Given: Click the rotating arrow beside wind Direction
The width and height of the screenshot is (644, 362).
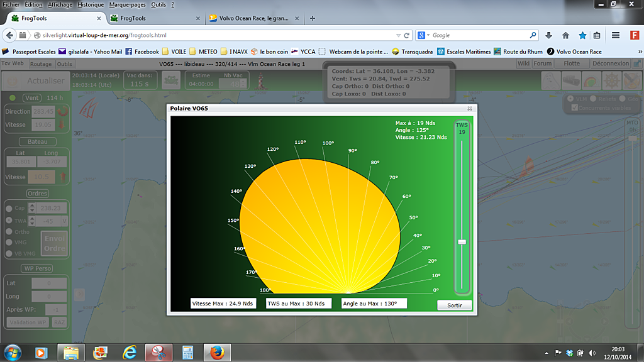Looking at the screenshot, I should coord(62,111).
